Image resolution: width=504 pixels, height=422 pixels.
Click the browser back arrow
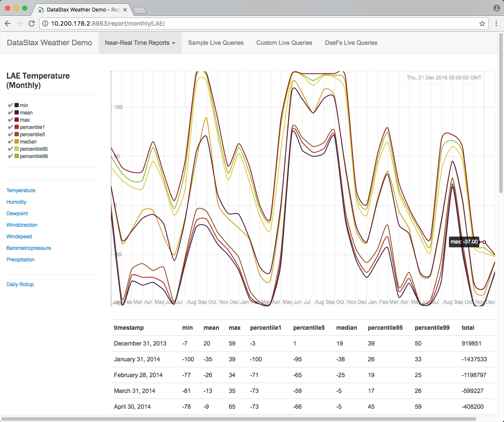coord(8,24)
